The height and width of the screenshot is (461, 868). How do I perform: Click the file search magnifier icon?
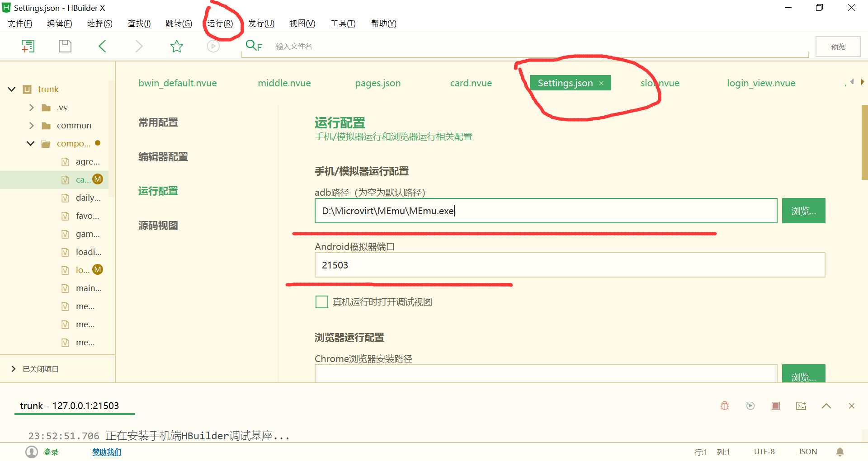254,46
